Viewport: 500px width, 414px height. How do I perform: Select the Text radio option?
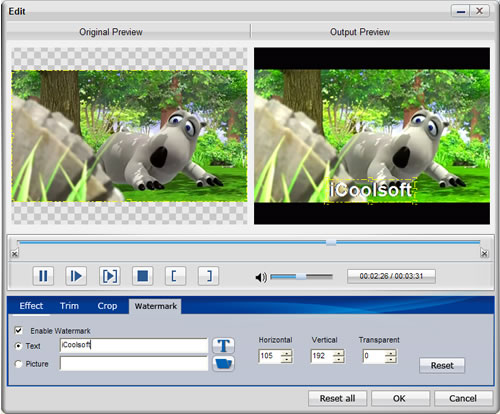click(x=19, y=346)
